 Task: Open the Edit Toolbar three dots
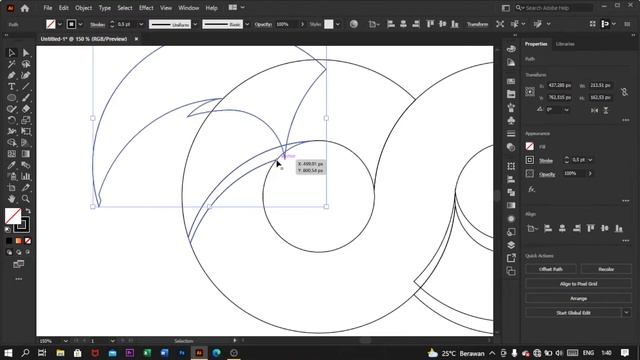[x=19, y=279]
